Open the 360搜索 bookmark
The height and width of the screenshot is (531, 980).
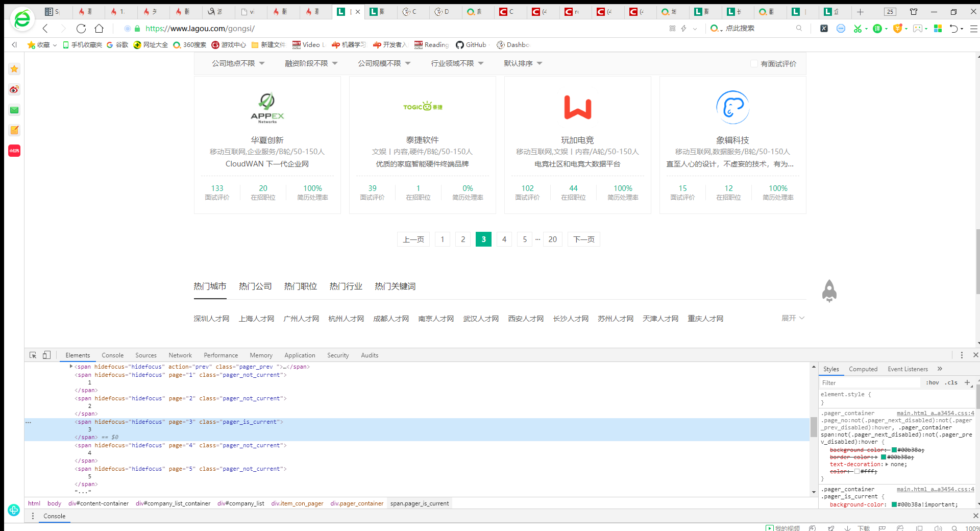click(190, 45)
